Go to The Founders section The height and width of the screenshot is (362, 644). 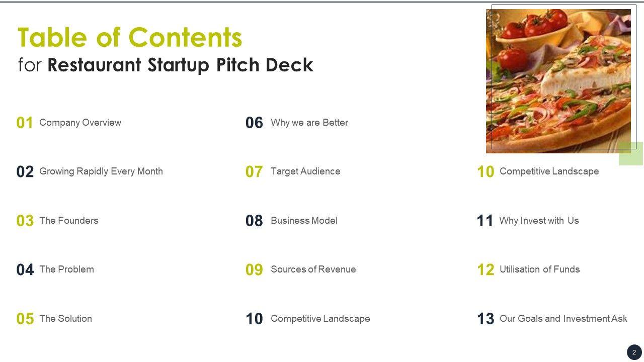coord(68,220)
